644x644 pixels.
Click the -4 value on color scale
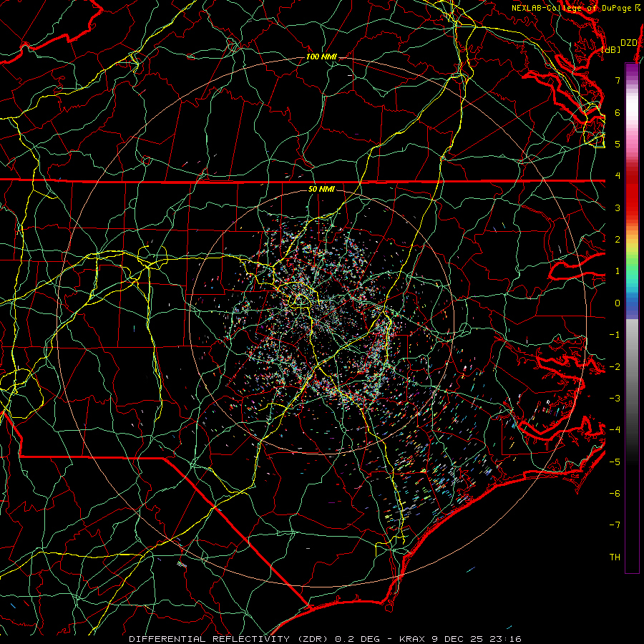pos(615,430)
